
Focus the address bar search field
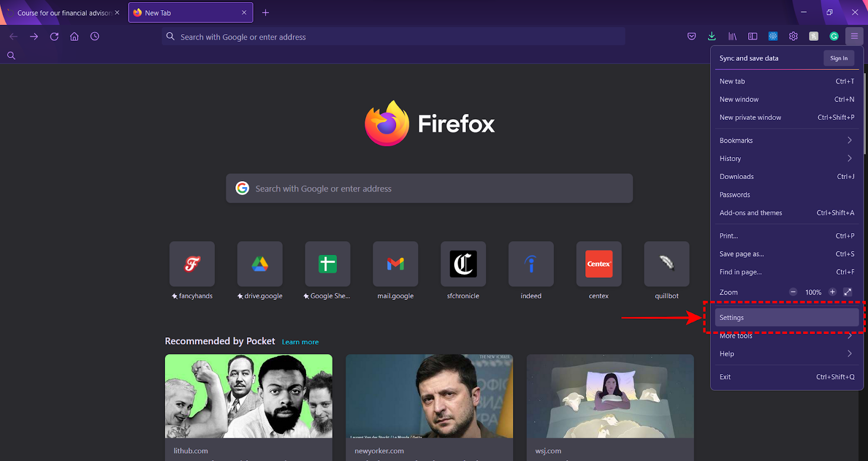coord(393,36)
